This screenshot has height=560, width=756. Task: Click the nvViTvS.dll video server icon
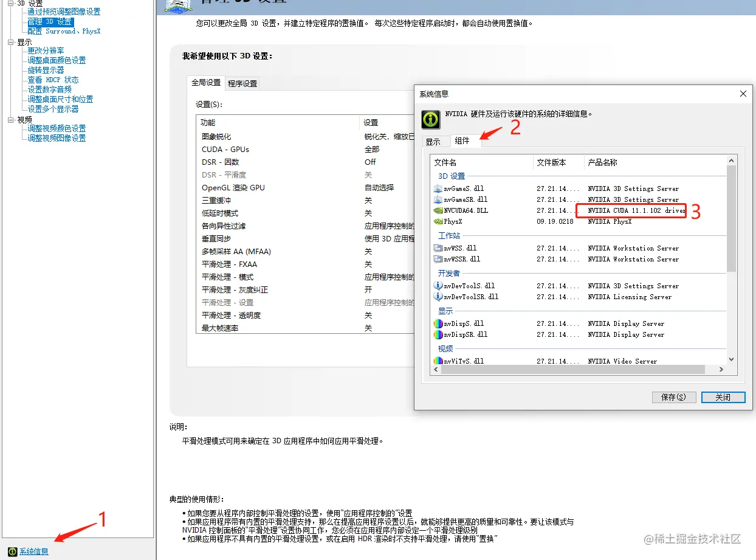pyautogui.click(x=439, y=361)
